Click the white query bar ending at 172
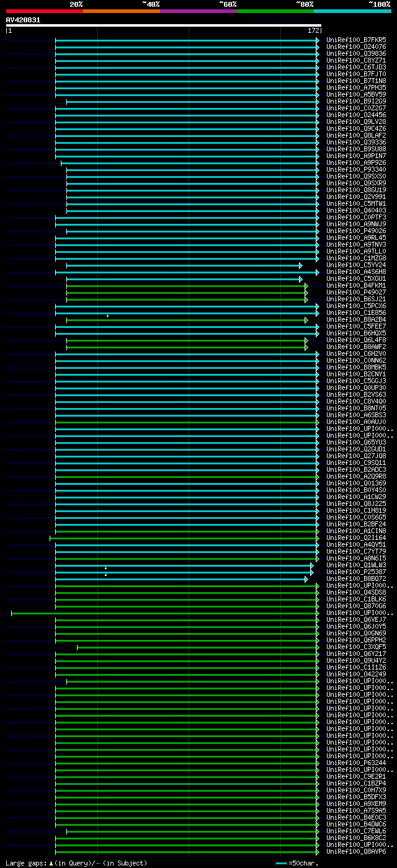397x868 pixels. click(x=164, y=25)
